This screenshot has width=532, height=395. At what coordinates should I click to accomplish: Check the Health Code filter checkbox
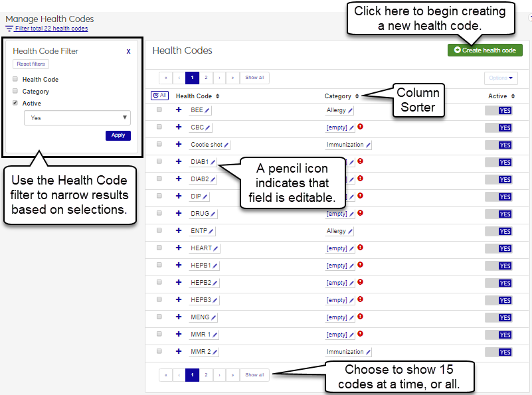click(x=15, y=79)
